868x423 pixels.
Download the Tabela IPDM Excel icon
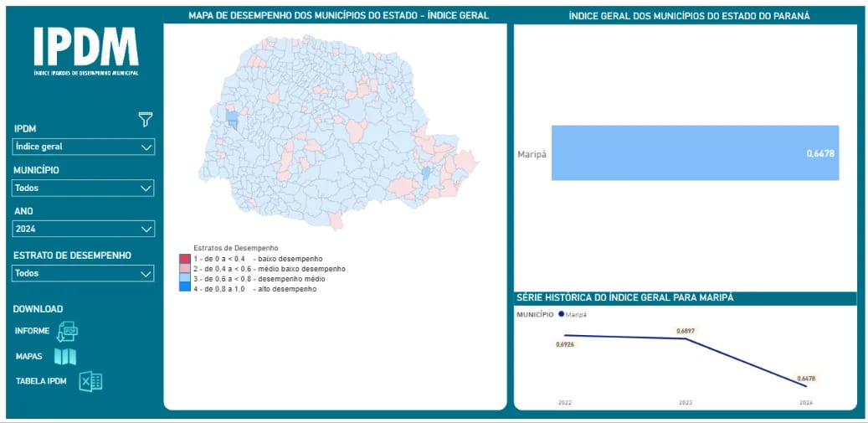click(x=90, y=381)
